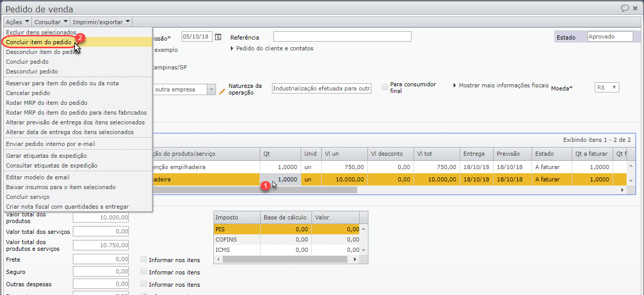Screen dimensions: 644x295
Task: Click the 10.000,00 Vl un cell
Action: 344,179
